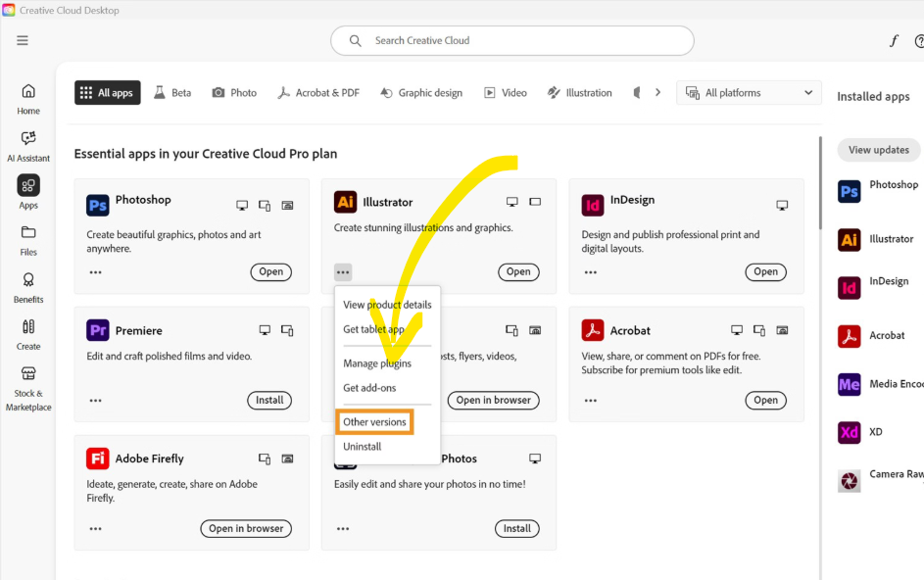Click the Photoshop app icon in card
Image resolution: width=924 pixels, height=580 pixels.
(98, 205)
